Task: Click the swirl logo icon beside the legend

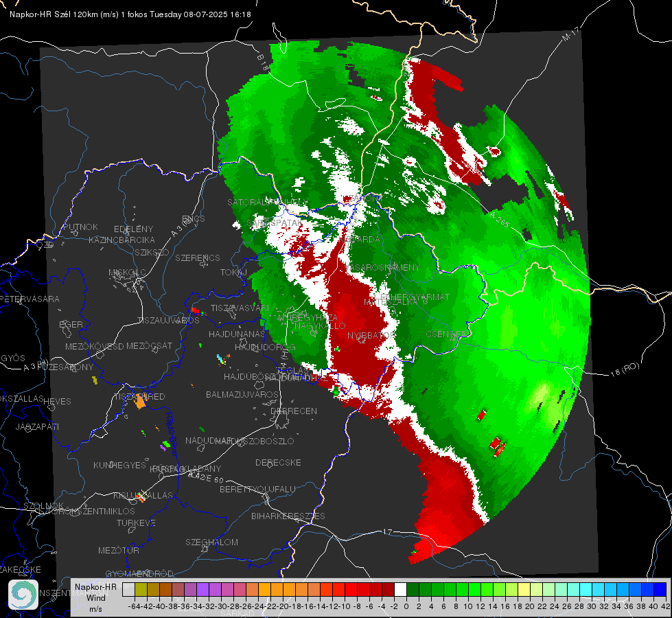Action: point(23,595)
